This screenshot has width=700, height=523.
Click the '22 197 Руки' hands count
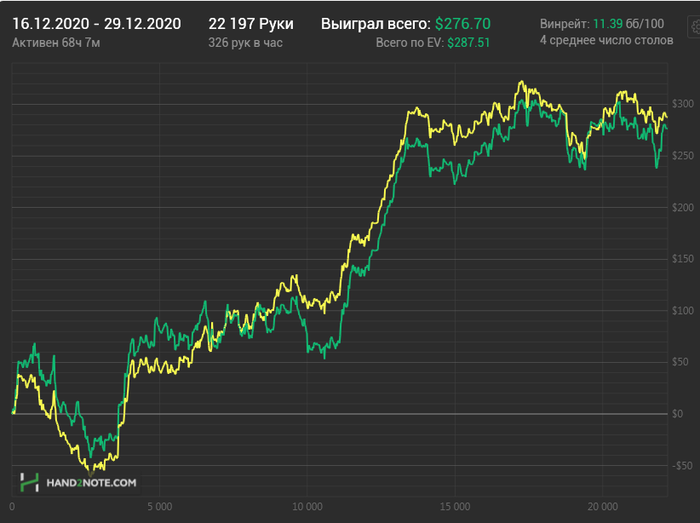point(251,24)
